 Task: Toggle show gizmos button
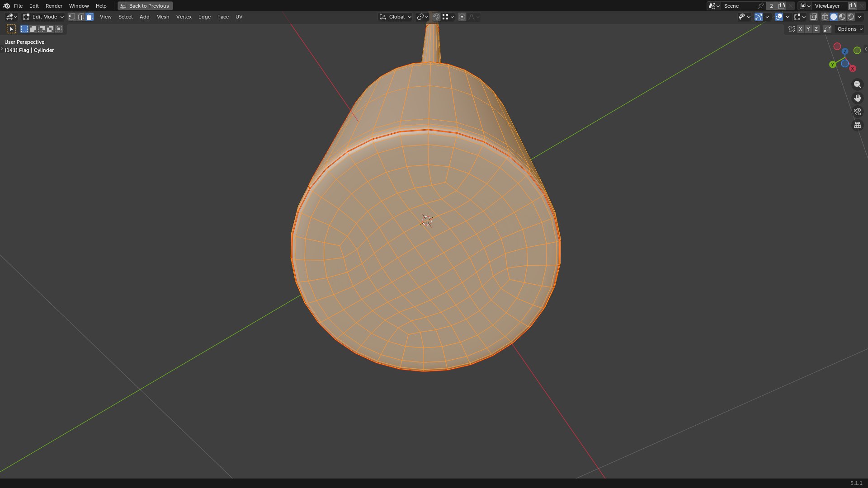tap(759, 17)
